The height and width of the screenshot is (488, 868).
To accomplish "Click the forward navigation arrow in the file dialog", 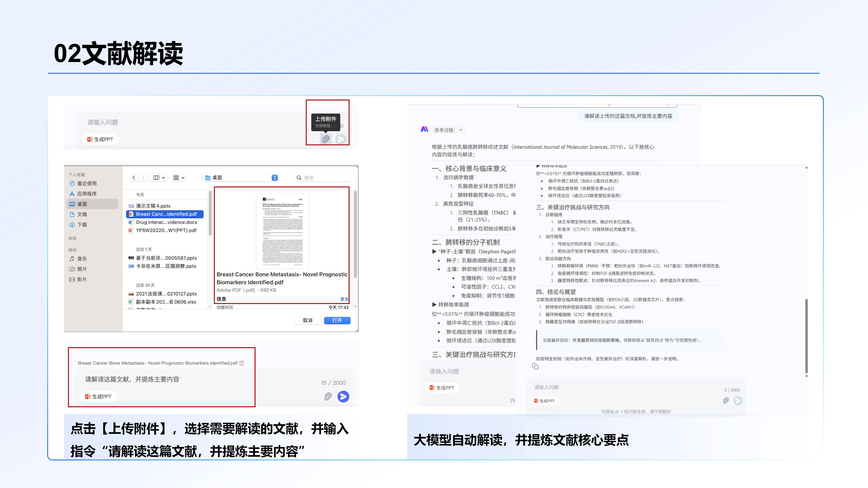I will pyautogui.click(x=143, y=177).
